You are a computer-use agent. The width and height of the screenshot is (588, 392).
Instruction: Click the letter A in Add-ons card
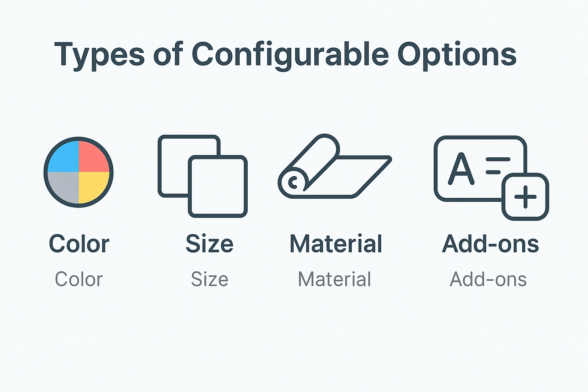click(461, 169)
